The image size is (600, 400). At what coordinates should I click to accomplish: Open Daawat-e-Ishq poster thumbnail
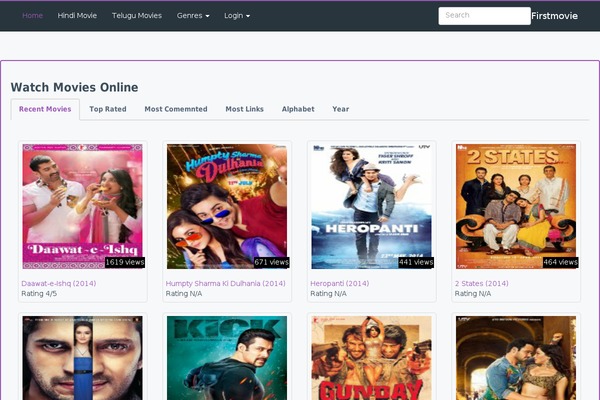(x=82, y=206)
